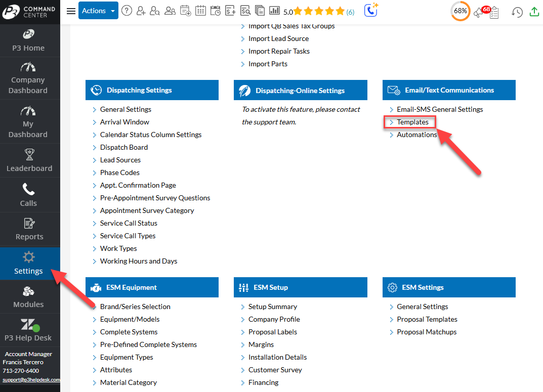Open the Actions dropdown
The height and width of the screenshot is (392, 543).
98,11
